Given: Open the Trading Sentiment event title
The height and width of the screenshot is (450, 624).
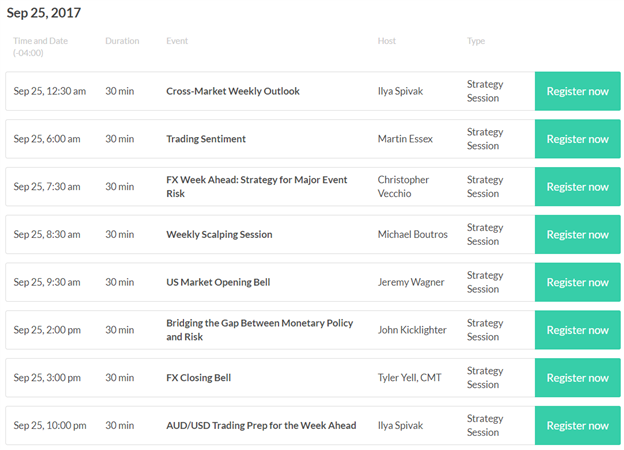Looking at the screenshot, I should 206,139.
